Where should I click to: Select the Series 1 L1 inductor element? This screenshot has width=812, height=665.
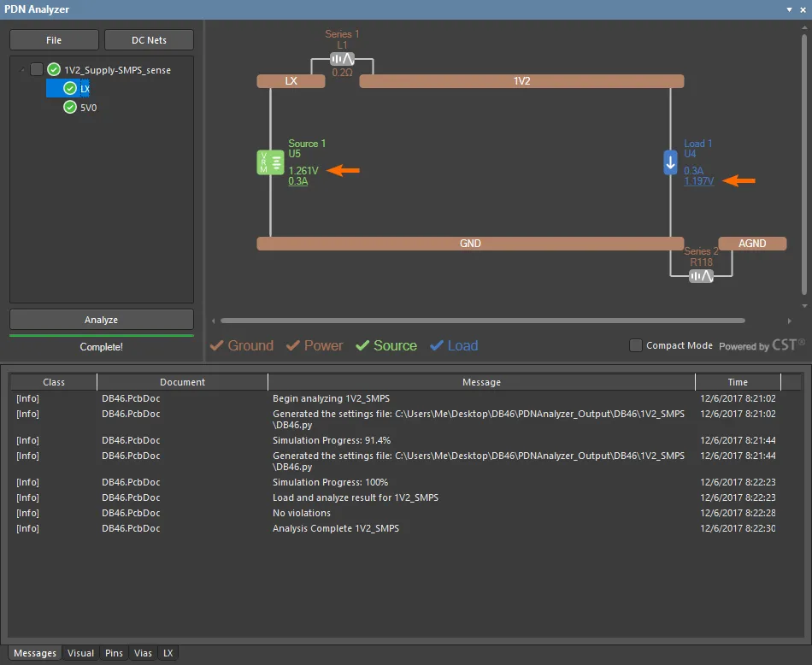click(x=342, y=60)
